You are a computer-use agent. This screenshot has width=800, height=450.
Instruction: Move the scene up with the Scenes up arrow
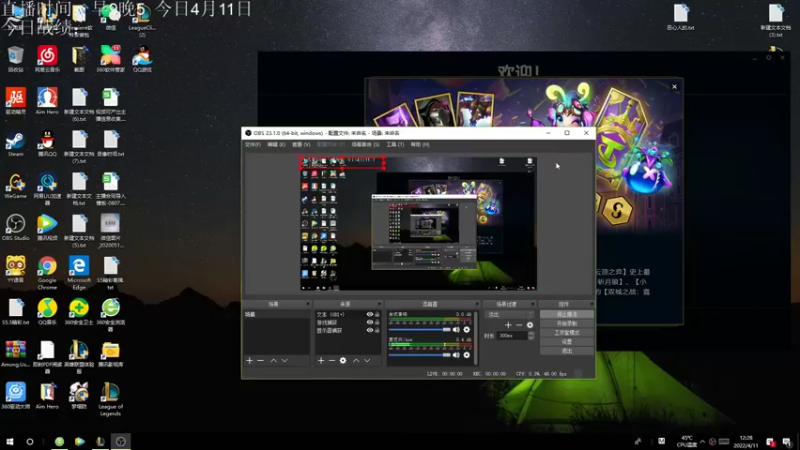point(273,361)
